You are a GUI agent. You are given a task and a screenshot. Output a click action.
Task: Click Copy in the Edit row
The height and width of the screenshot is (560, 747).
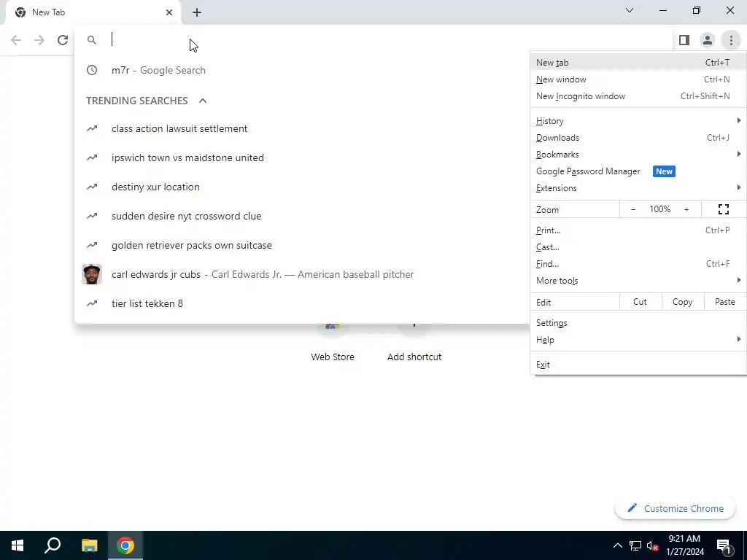(x=682, y=302)
